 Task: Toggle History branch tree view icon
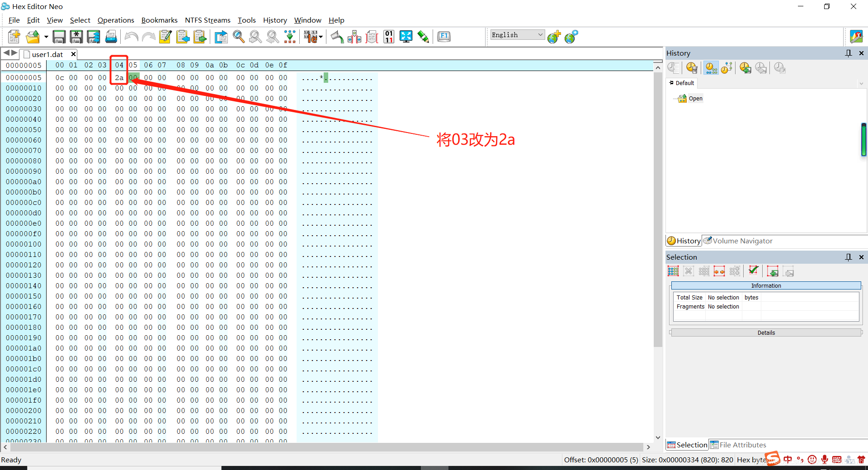(726, 68)
